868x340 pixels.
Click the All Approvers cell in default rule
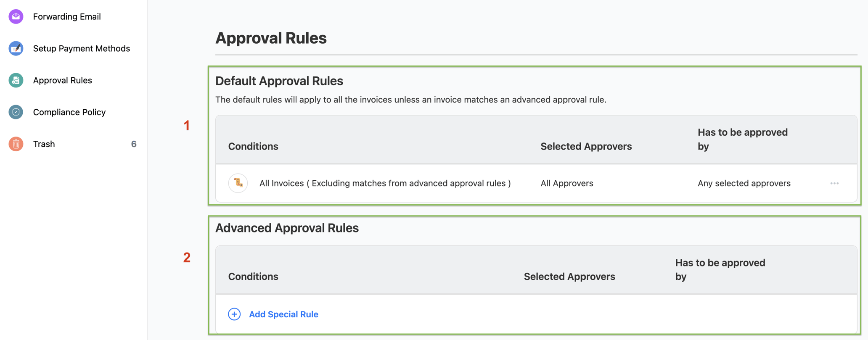tap(567, 183)
